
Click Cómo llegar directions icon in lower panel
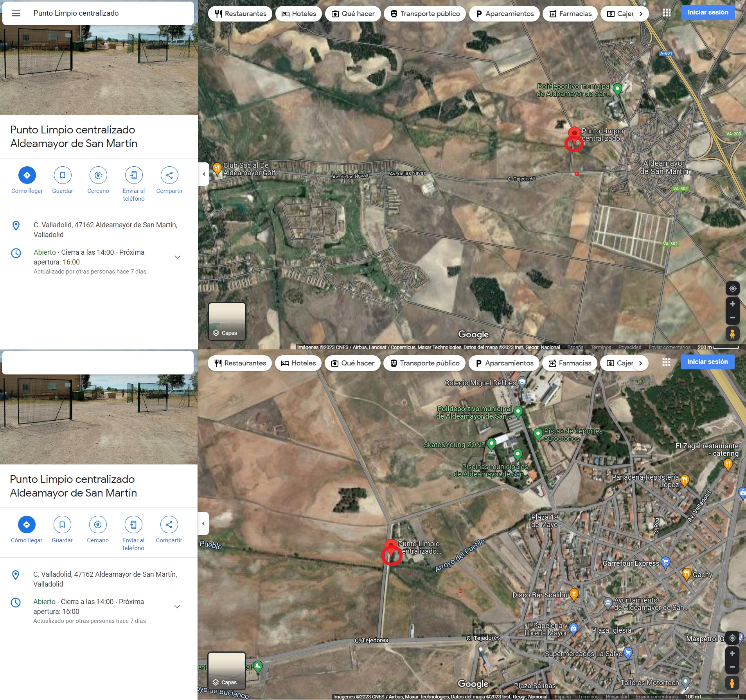pyautogui.click(x=27, y=524)
